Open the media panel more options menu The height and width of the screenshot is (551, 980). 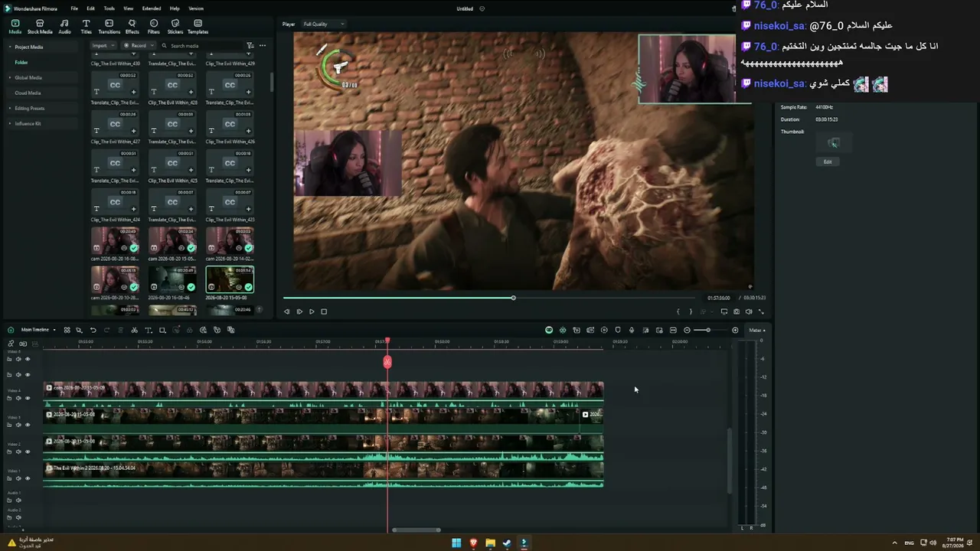pos(263,46)
